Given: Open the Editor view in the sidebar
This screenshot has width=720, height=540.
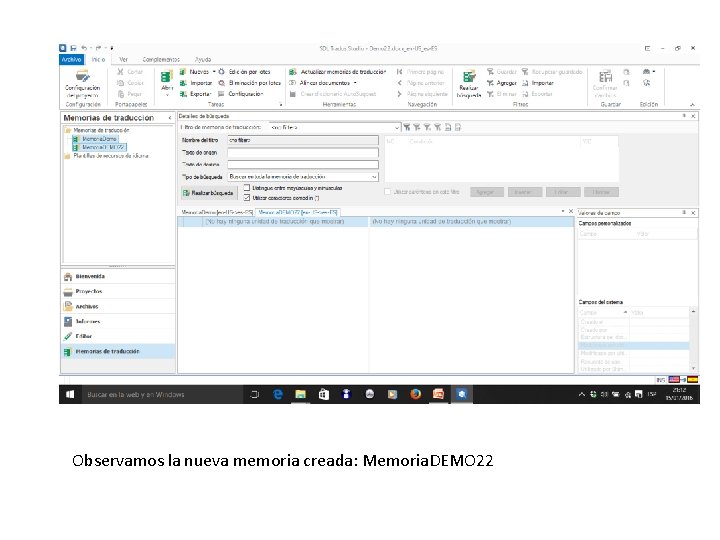Looking at the screenshot, I should pos(118,336).
